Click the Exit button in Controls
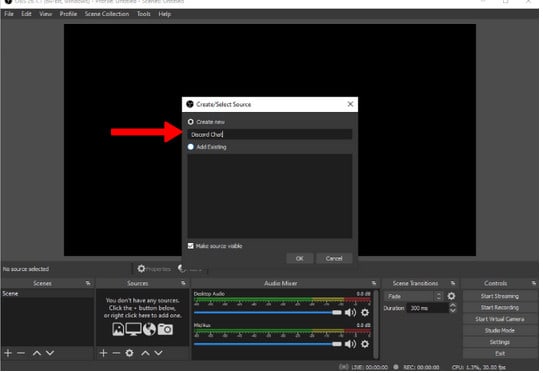 tap(500, 354)
